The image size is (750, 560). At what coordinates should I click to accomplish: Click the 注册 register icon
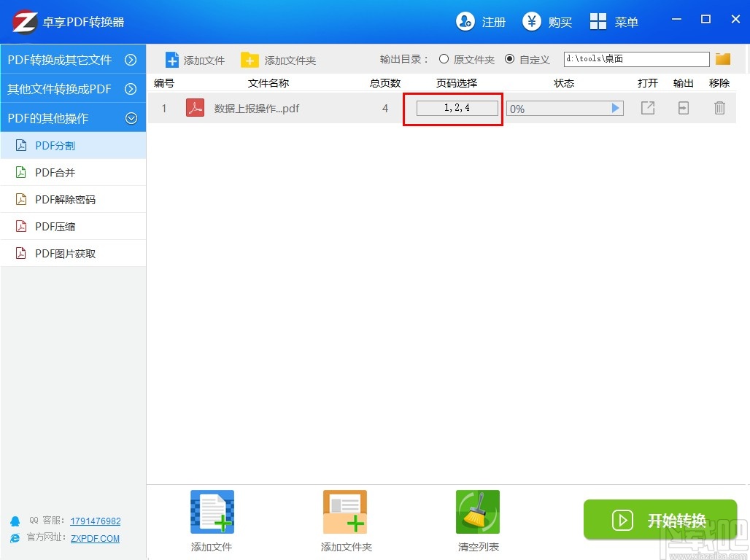465,22
